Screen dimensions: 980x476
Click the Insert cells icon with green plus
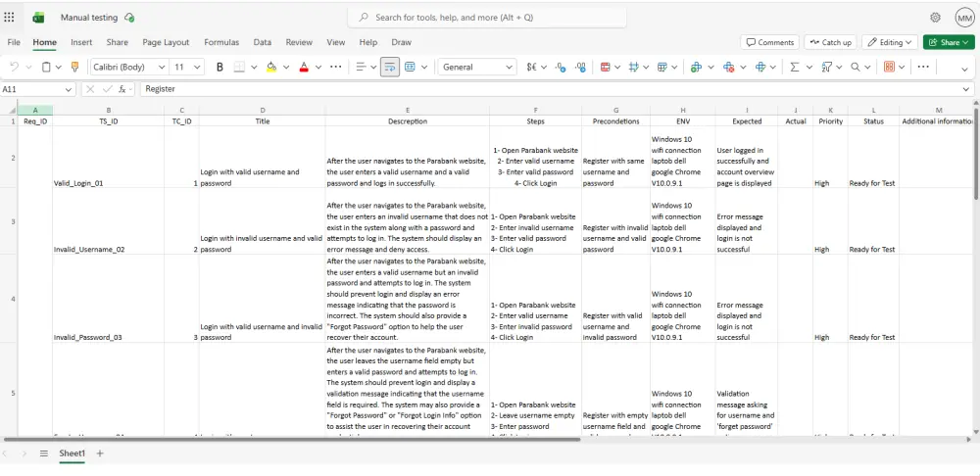tap(696, 67)
